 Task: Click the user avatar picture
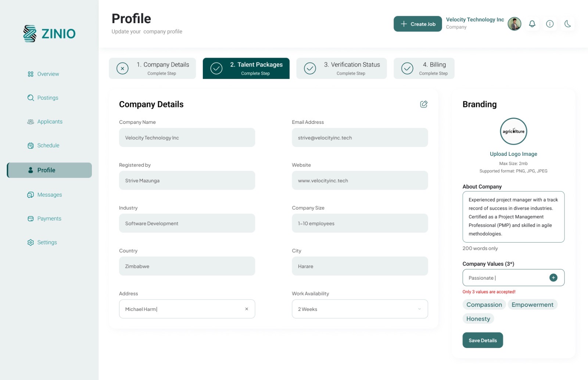coord(514,24)
